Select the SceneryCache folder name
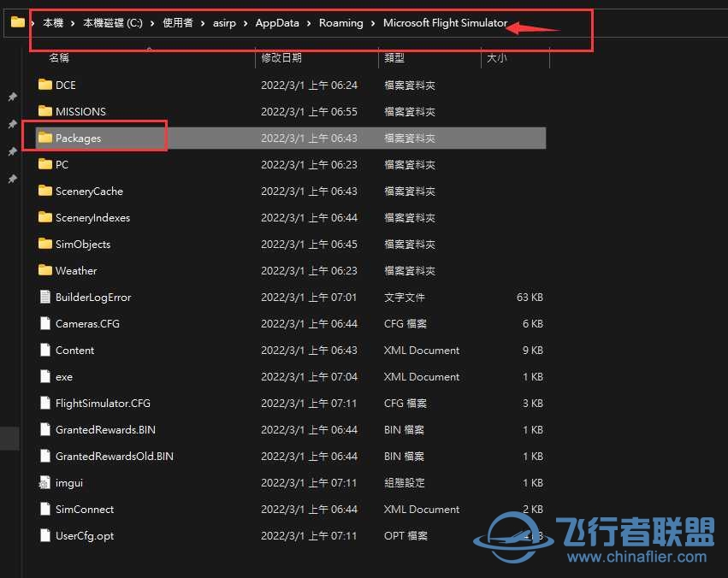The height and width of the screenshot is (578, 728). point(89,192)
